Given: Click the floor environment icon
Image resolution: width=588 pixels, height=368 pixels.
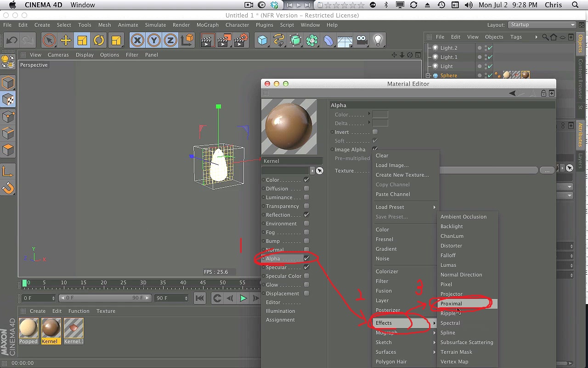Looking at the screenshot, I should (345, 40).
